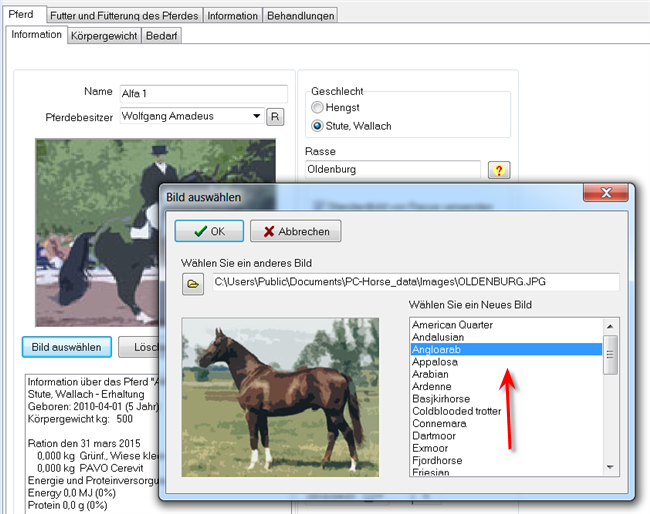Select the Stute, Wallach radio button

(317, 126)
